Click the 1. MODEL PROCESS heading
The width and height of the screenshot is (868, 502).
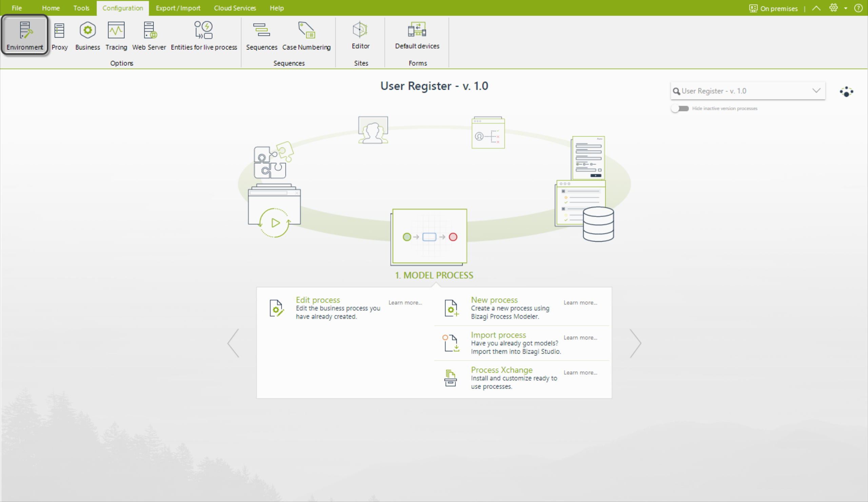coord(434,275)
